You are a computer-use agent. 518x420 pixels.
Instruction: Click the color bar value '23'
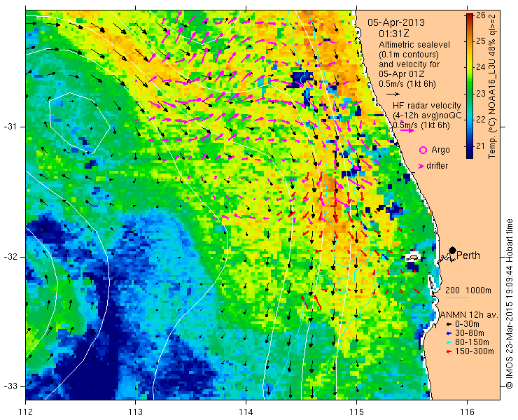pyautogui.click(x=480, y=94)
